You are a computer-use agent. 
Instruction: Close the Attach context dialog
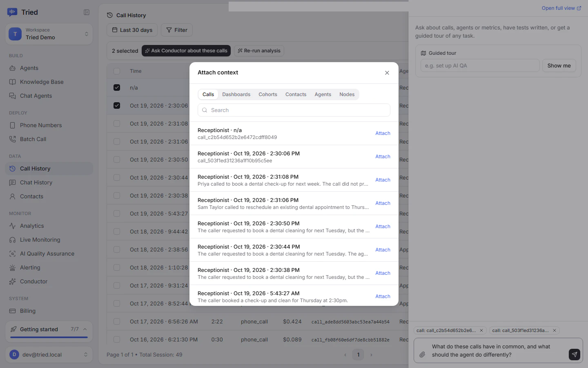pyautogui.click(x=387, y=73)
